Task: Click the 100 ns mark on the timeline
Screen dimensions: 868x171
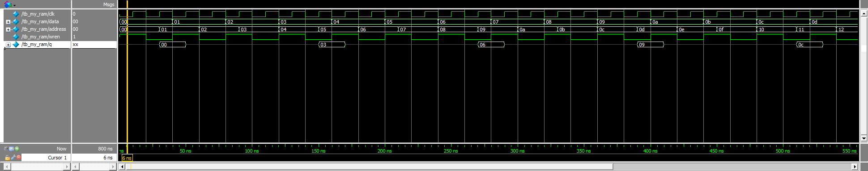Action: pos(252,151)
